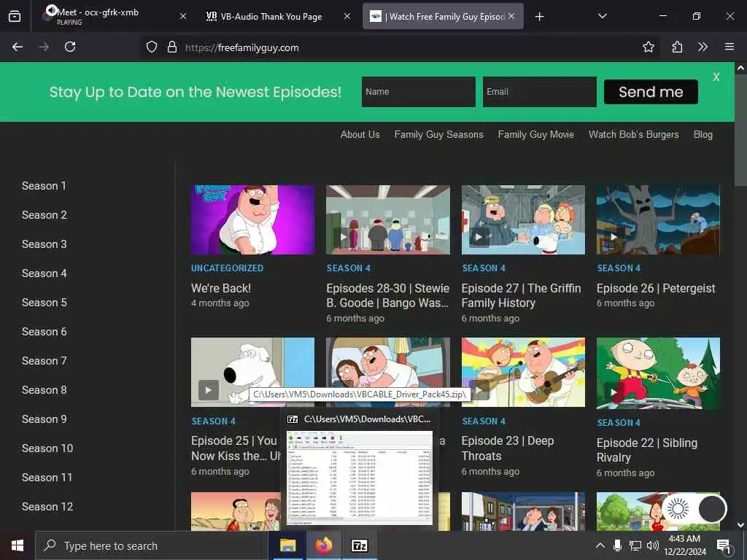
Task: Switch to VB-Audio Thank You Page tab
Action: [271, 17]
